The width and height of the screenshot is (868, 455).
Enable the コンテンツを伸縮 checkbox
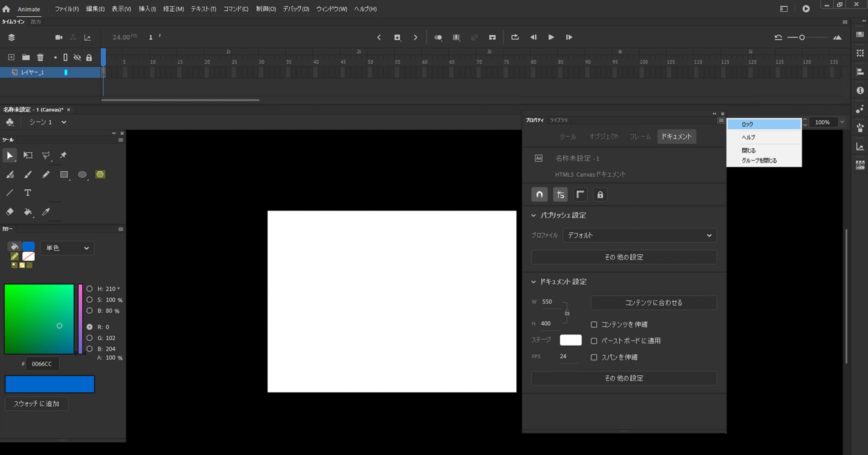(594, 324)
